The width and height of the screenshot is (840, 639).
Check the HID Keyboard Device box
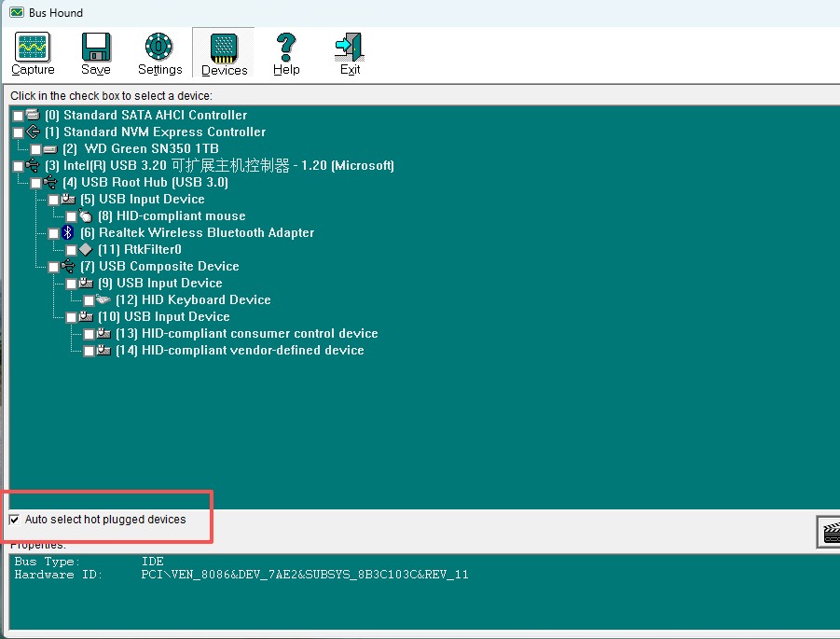[89, 300]
